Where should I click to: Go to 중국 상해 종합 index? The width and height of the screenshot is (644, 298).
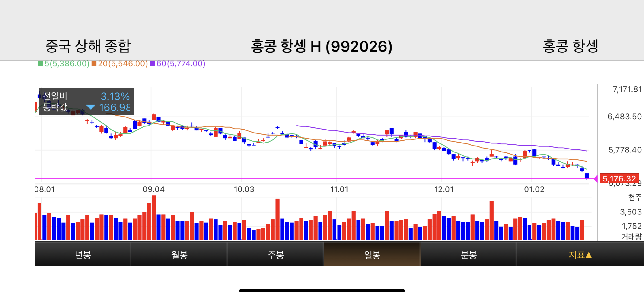(88, 46)
